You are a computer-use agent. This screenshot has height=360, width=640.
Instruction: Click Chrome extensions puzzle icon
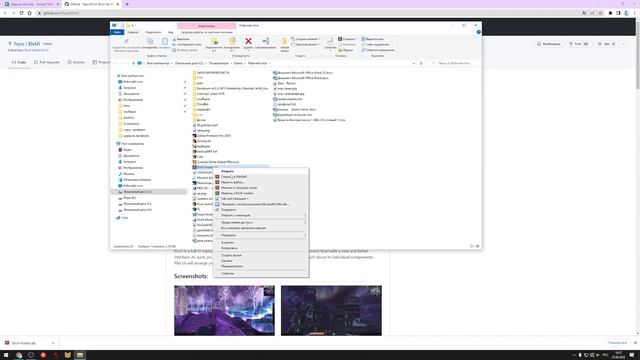[x=610, y=13]
